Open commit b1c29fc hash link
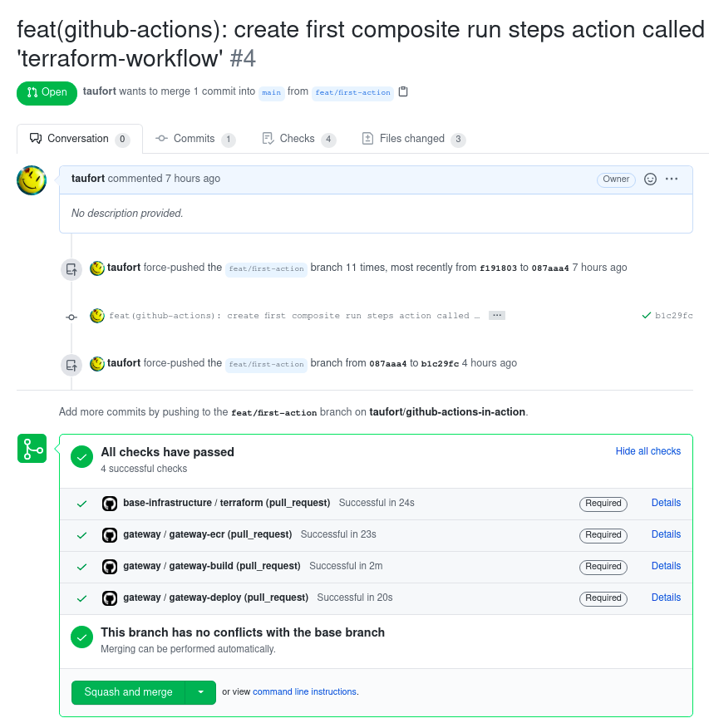The image size is (709, 728). [x=674, y=315]
